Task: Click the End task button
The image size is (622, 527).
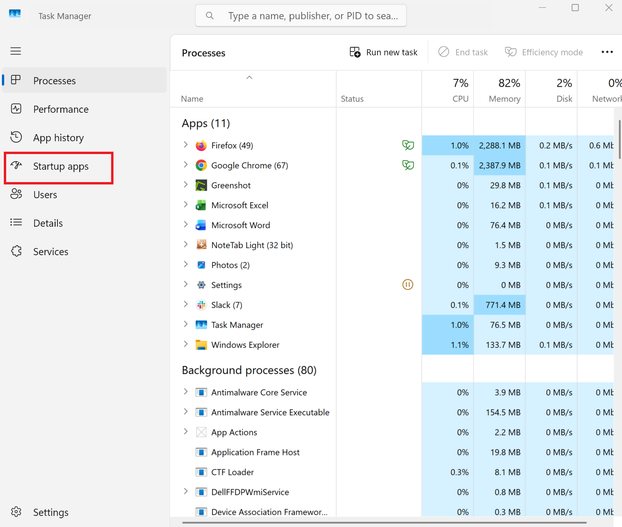Action: 463,52
